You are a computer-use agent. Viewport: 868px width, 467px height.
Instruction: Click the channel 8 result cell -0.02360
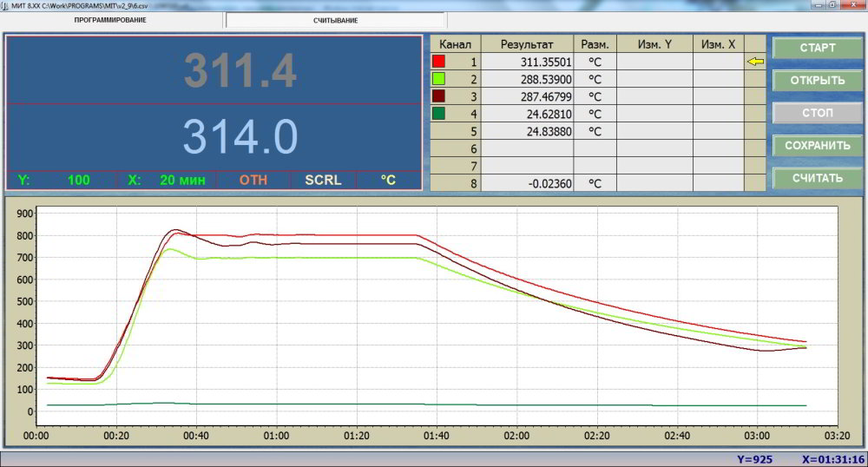(x=527, y=183)
